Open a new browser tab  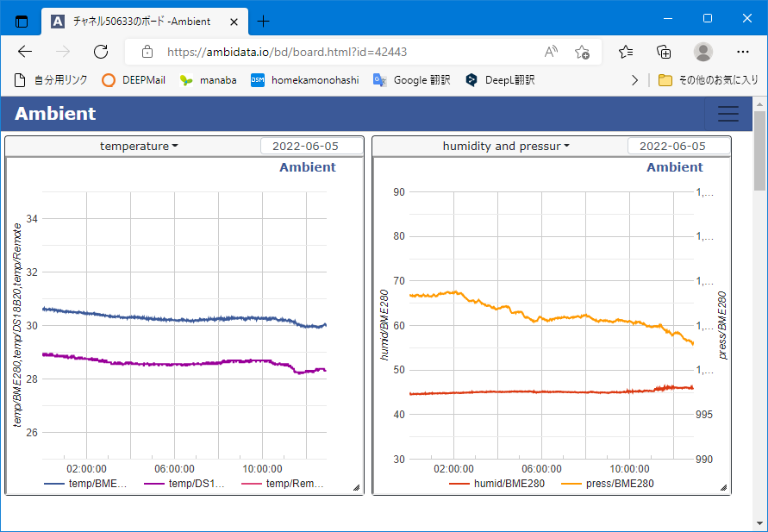pos(264,21)
